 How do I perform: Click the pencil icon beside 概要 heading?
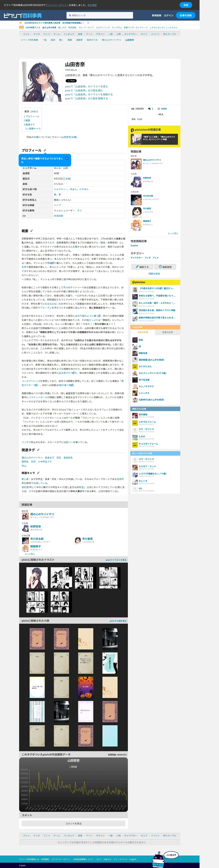32,231
